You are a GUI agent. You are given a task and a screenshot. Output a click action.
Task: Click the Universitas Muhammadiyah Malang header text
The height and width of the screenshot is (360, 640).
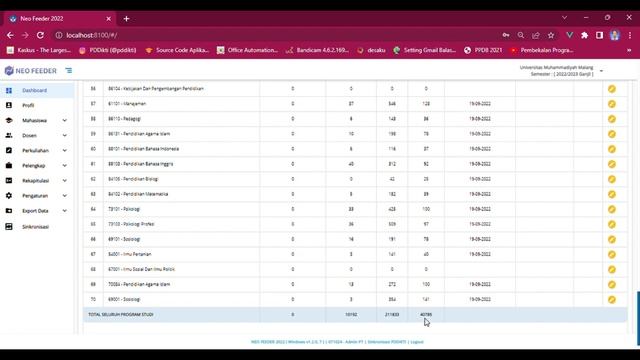(556, 68)
